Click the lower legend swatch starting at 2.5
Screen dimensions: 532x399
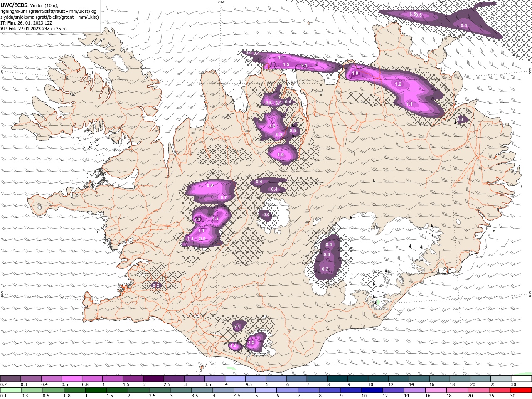[x=160, y=390]
